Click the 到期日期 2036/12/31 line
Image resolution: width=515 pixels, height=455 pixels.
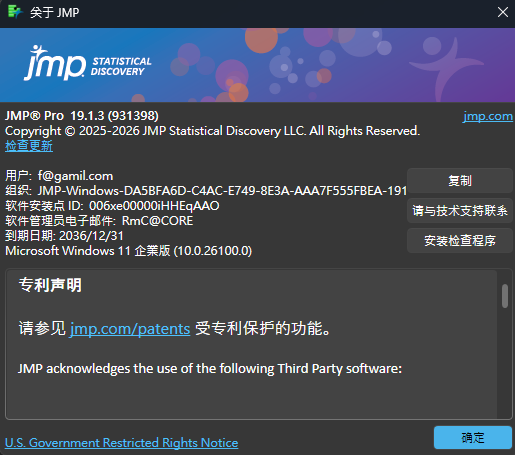[x=64, y=236]
